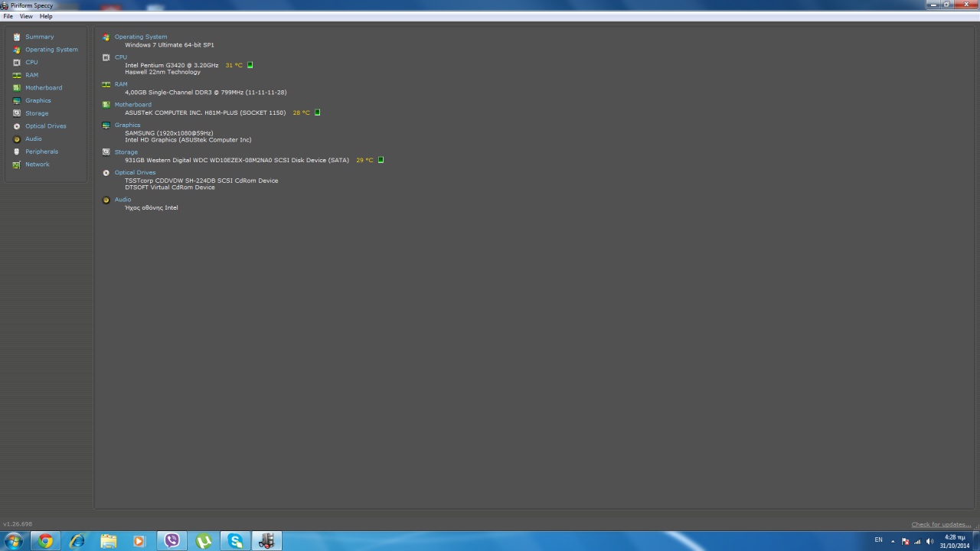Click the CPU heading link in summary
Viewport: 980px width, 551px height.
121,57
